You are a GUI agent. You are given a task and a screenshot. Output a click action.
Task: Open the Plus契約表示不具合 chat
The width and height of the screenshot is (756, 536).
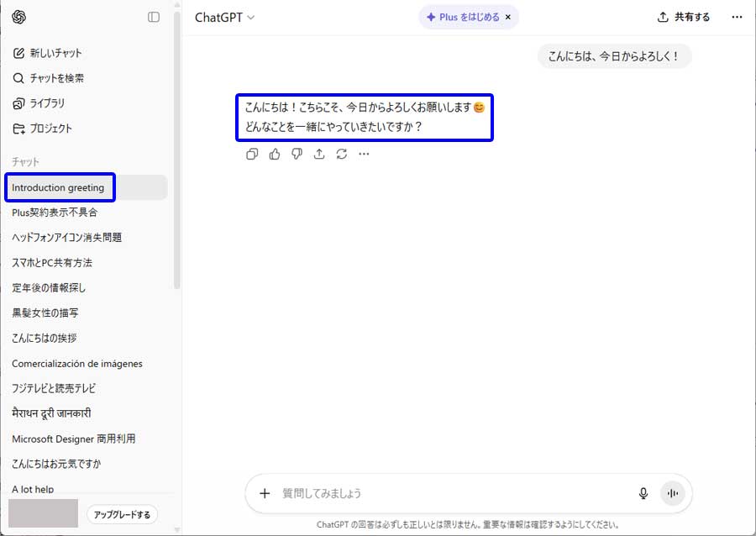pos(55,213)
